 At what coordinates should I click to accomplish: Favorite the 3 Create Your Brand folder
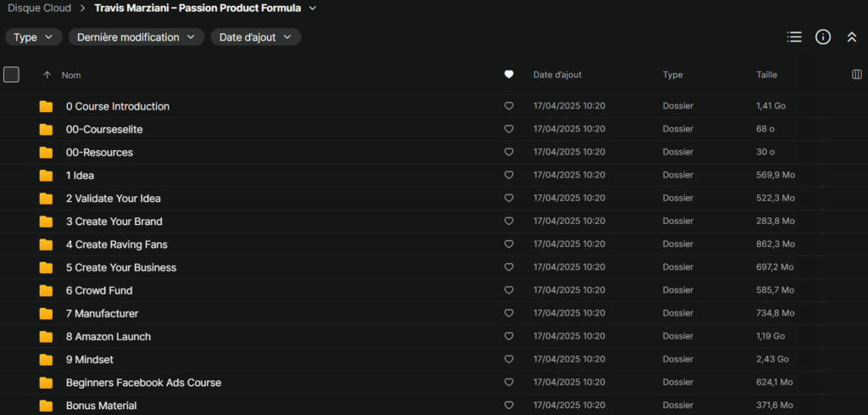(509, 222)
